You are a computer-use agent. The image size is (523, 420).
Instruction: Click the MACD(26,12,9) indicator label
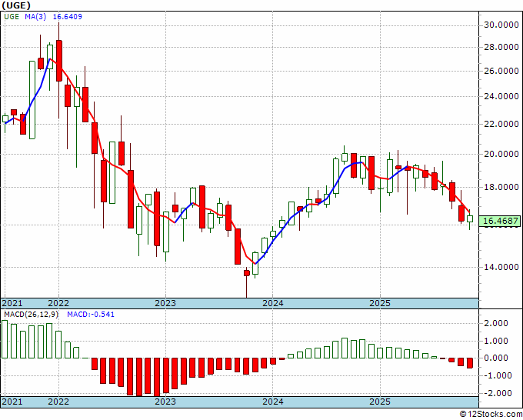click(31, 315)
